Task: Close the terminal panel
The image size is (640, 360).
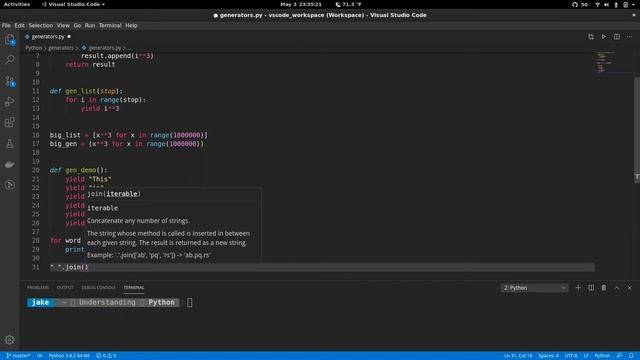Action: [629, 288]
